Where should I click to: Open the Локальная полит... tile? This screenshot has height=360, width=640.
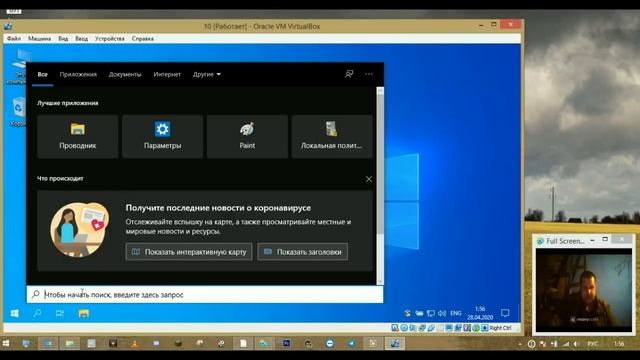coord(332,136)
